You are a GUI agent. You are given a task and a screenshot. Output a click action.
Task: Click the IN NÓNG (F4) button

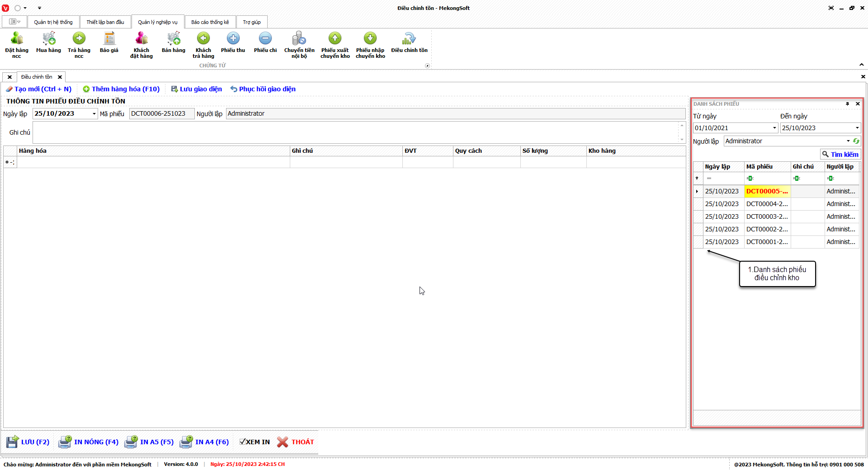coord(89,442)
